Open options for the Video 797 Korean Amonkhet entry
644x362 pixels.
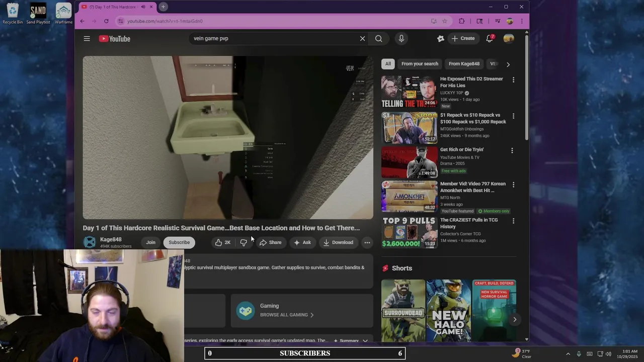pyautogui.click(x=513, y=185)
